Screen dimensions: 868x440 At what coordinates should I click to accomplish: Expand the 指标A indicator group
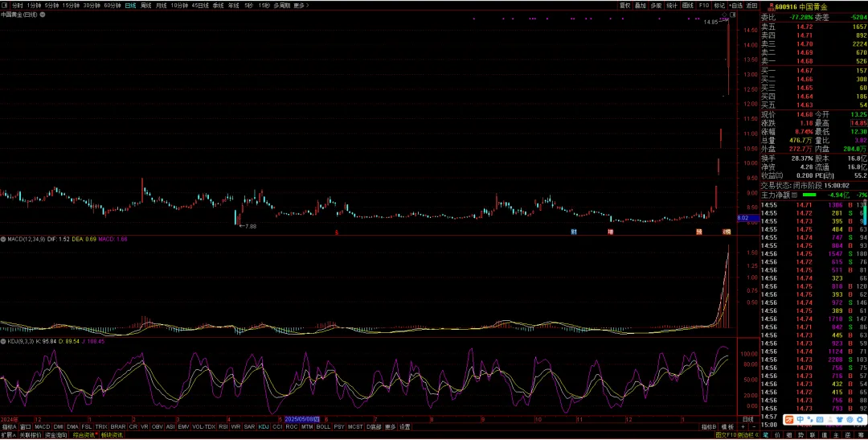(x=9, y=427)
